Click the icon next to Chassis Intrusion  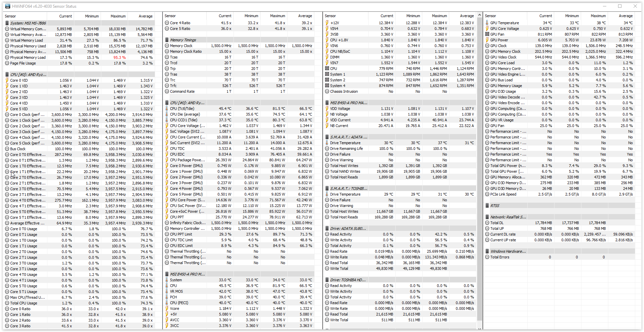pos(327,91)
